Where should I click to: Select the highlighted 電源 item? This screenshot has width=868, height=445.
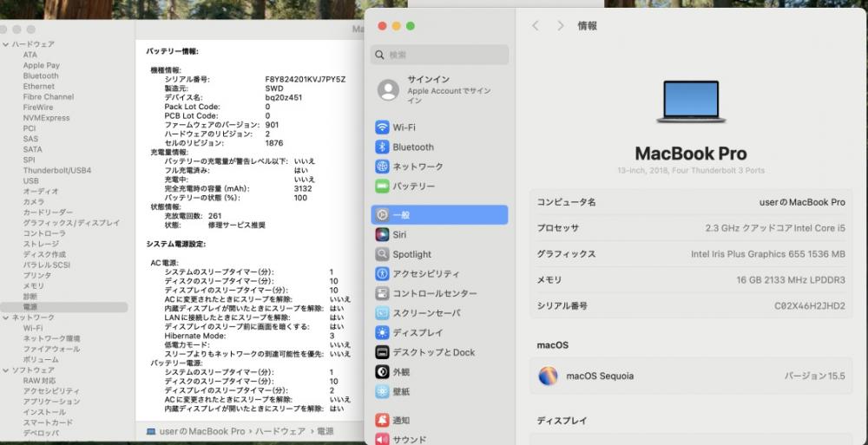point(63,307)
